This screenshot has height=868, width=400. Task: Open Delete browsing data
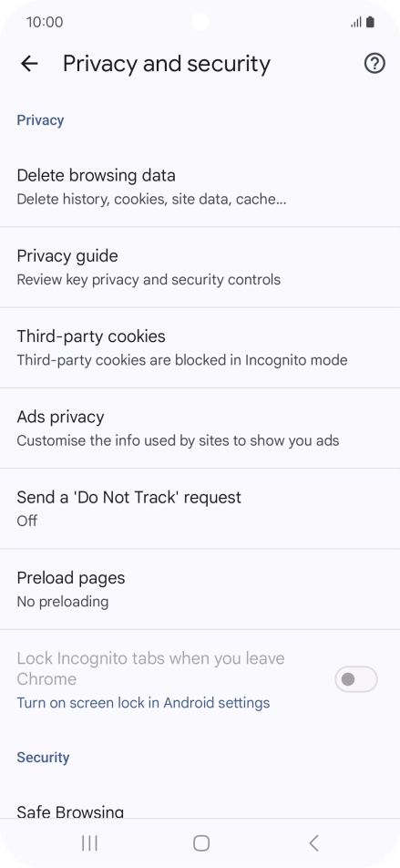[x=200, y=187]
